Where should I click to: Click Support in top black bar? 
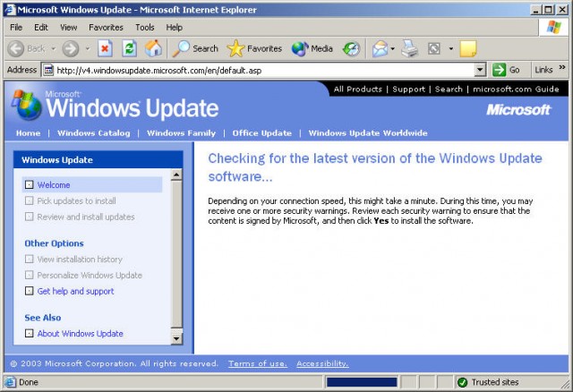(408, 89)
